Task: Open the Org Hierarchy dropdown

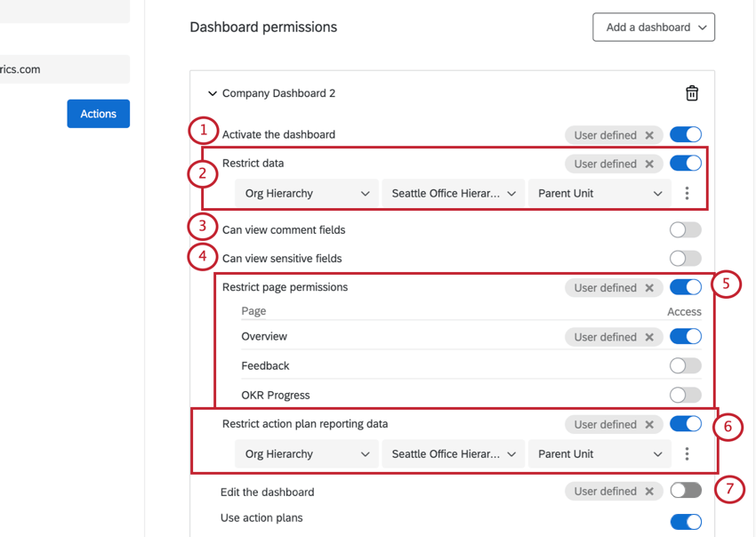Action: [306, 193]
